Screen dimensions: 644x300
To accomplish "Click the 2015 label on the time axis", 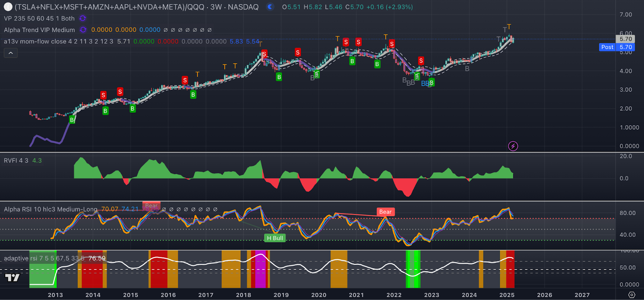I will coord(131,295).
